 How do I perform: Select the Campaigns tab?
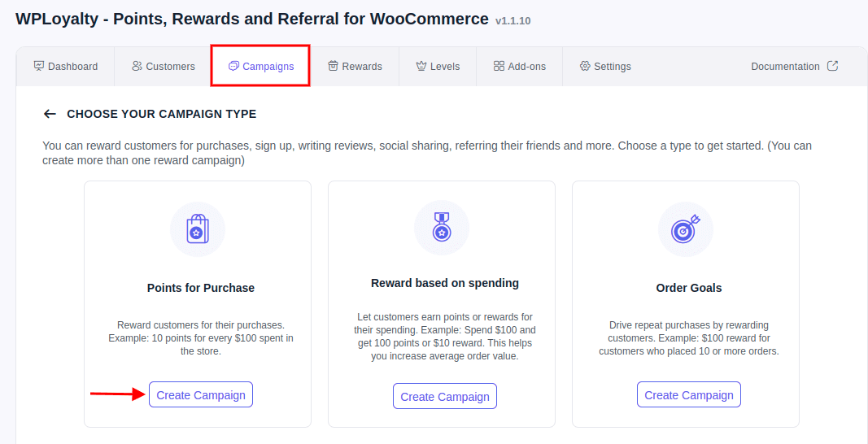click(x=260, y=67)
